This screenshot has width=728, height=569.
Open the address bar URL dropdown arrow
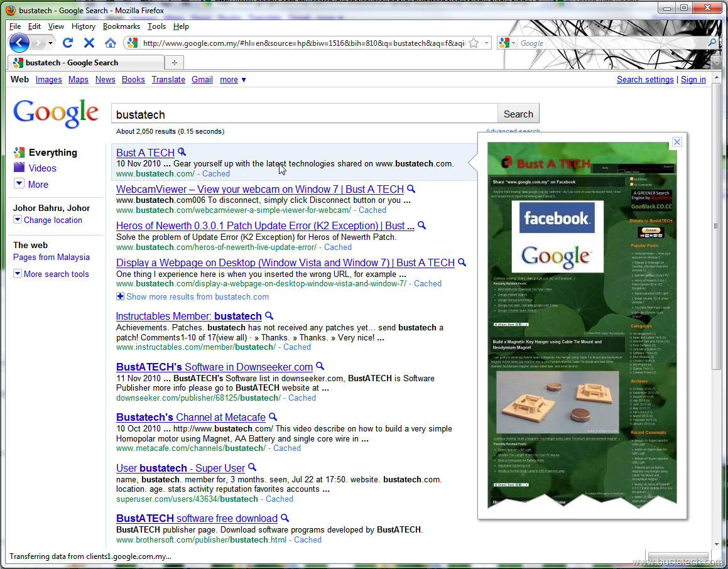tap(486, 43)
